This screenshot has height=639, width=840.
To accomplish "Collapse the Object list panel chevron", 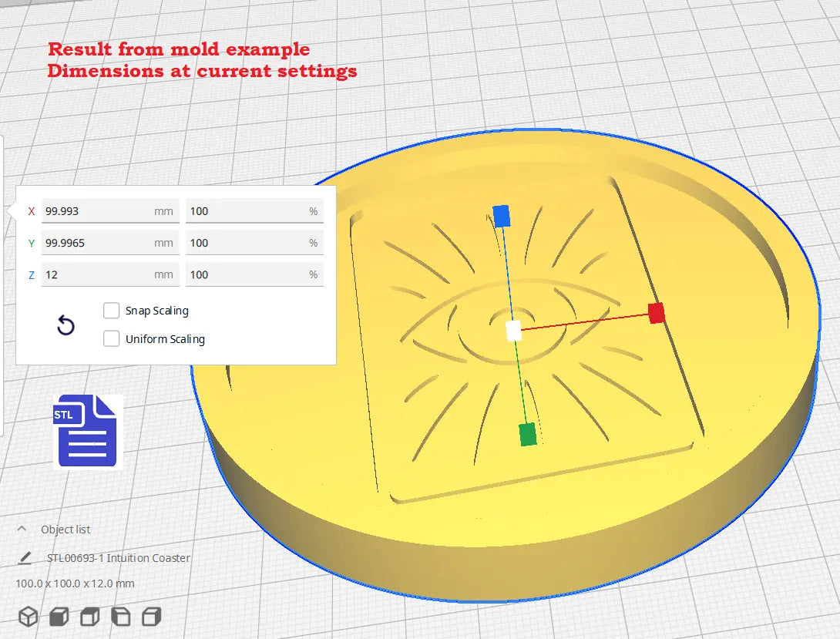I will (23, 530).
